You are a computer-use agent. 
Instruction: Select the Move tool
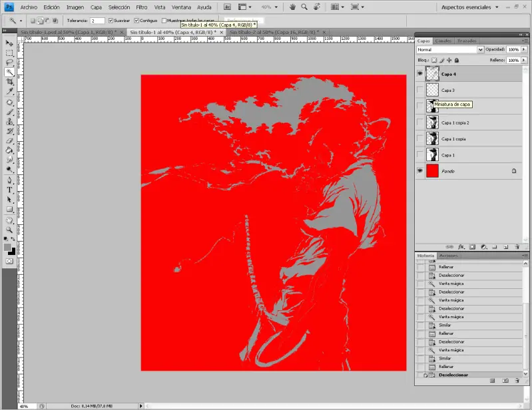[x=9, y=43]
